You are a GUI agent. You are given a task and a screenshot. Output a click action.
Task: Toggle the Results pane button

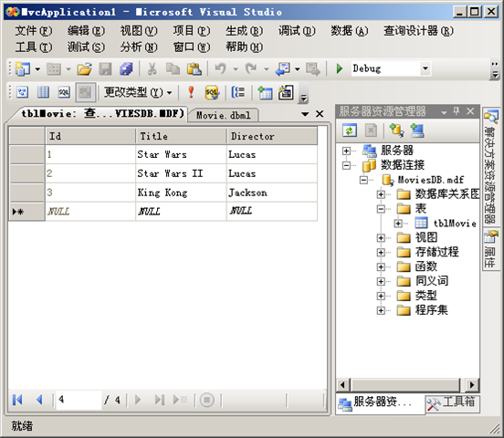[85, 92]
